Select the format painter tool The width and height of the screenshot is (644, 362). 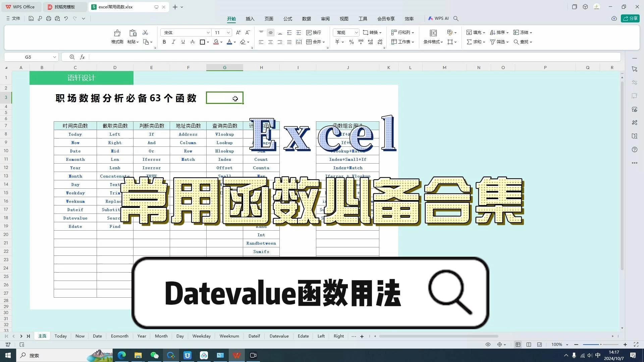(x=117, y=36)
